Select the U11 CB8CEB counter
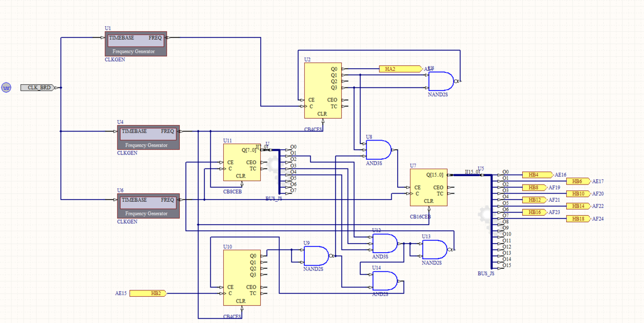 coord(241,163)
